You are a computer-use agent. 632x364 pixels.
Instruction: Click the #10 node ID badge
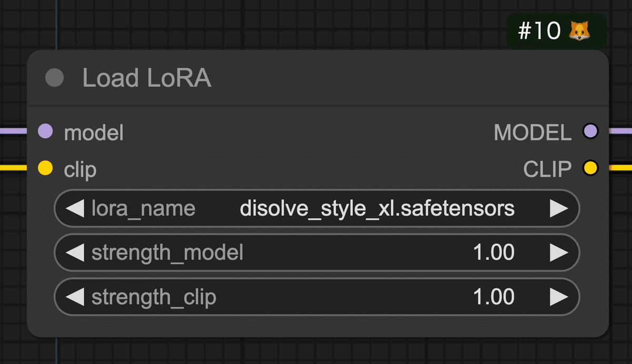539,32
